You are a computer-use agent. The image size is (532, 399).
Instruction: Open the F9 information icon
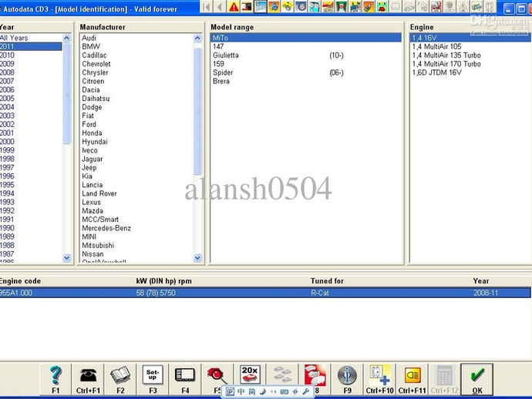point(347,379)
